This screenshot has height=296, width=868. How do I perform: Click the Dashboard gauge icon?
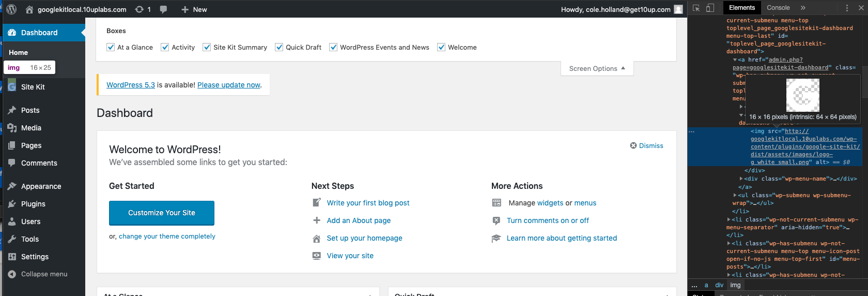[x=12, y=33]
